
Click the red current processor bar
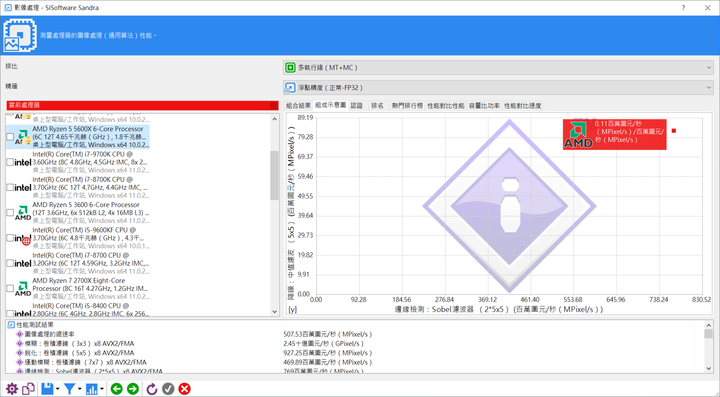pos(142,105)
